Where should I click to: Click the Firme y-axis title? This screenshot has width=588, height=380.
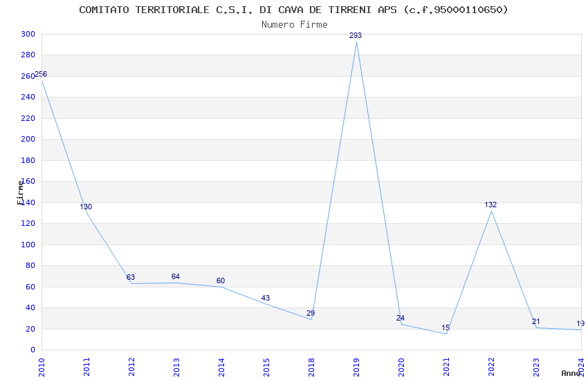(20, 193)
